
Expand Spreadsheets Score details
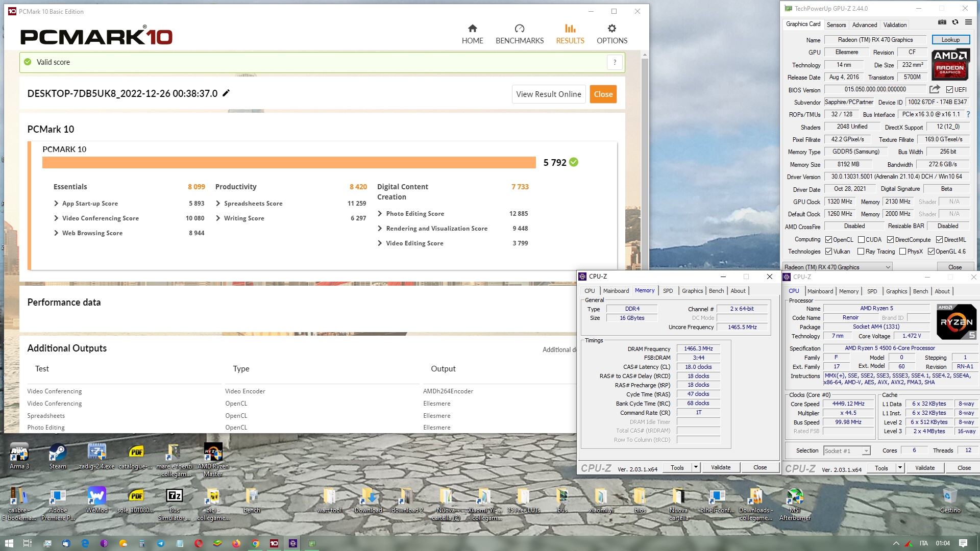pos(218,204)
